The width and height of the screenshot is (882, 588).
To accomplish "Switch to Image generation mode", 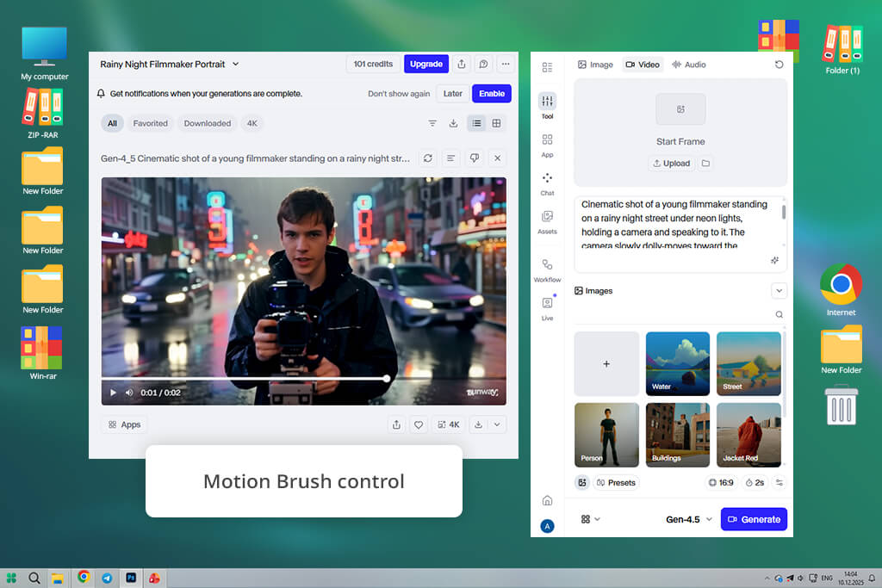I will click(595, 65).
